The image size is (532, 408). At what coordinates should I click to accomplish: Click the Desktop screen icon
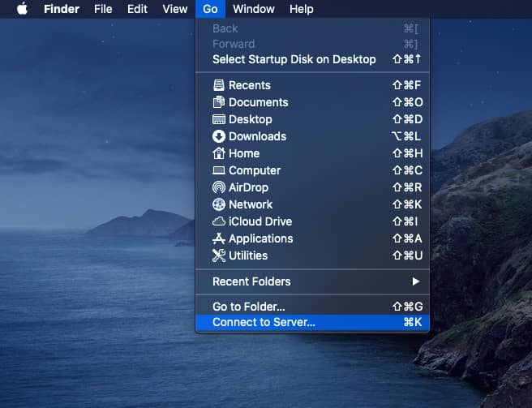coord(218,119)
